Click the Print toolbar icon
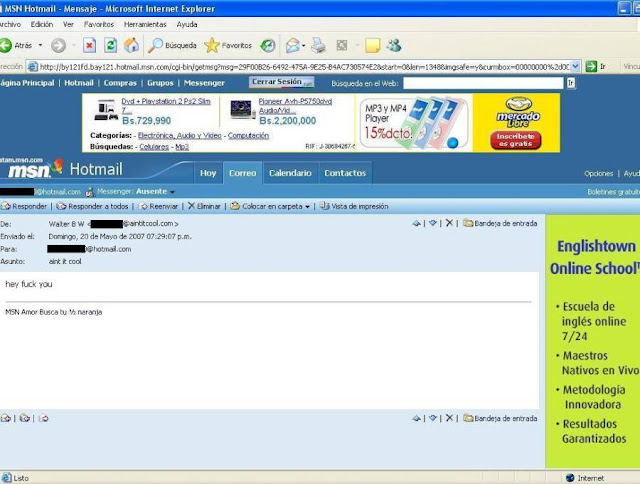This screenshot has height=484, width=640. (x=318, y=45)
